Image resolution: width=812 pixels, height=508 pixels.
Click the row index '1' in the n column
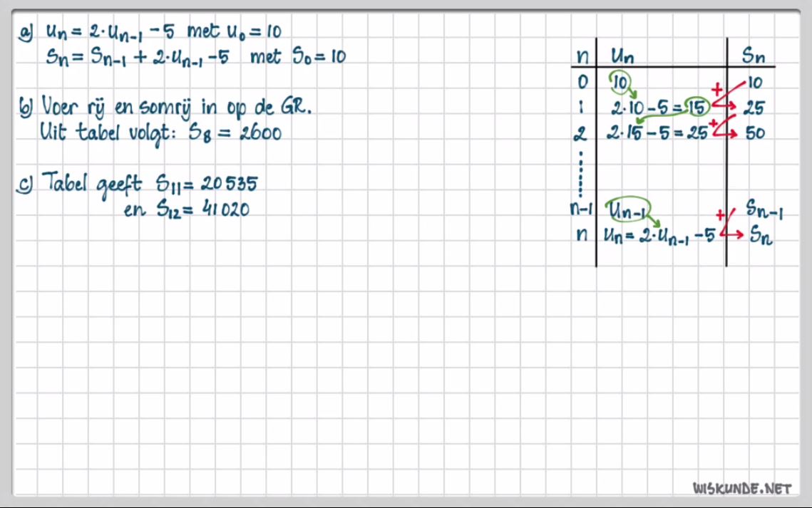point(581,107)
